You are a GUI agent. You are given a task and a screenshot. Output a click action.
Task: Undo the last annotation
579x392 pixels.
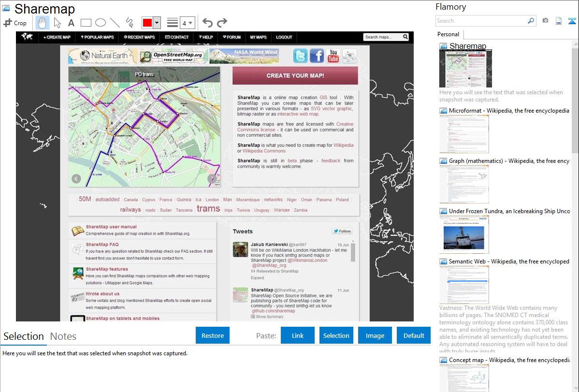click(x=207, y=23)
